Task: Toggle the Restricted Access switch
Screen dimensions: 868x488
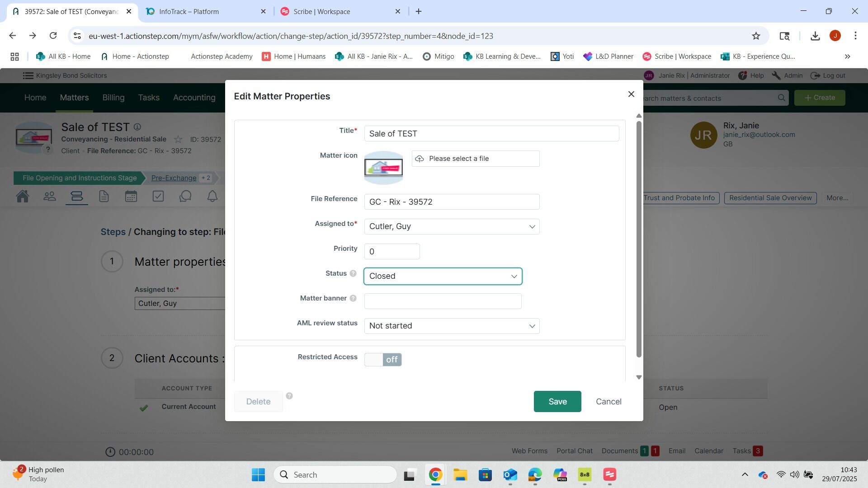Action: [x=383, y=360]
